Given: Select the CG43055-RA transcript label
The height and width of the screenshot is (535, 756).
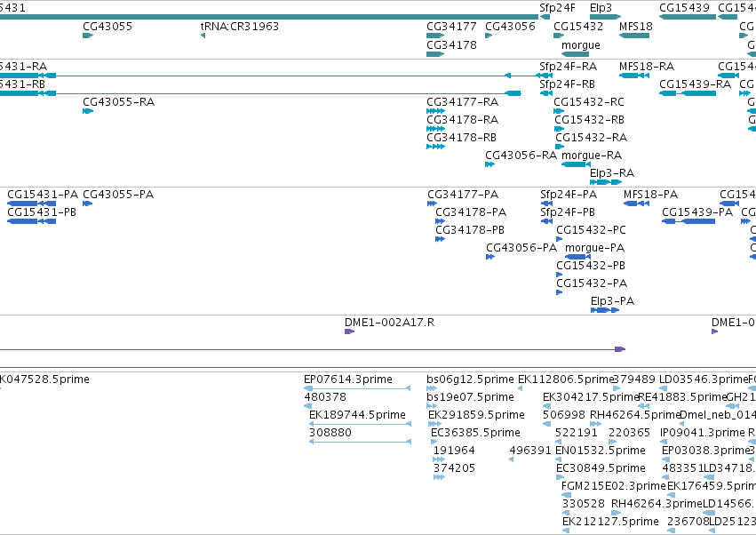Looking at the screenshot, I should (119, 102).
